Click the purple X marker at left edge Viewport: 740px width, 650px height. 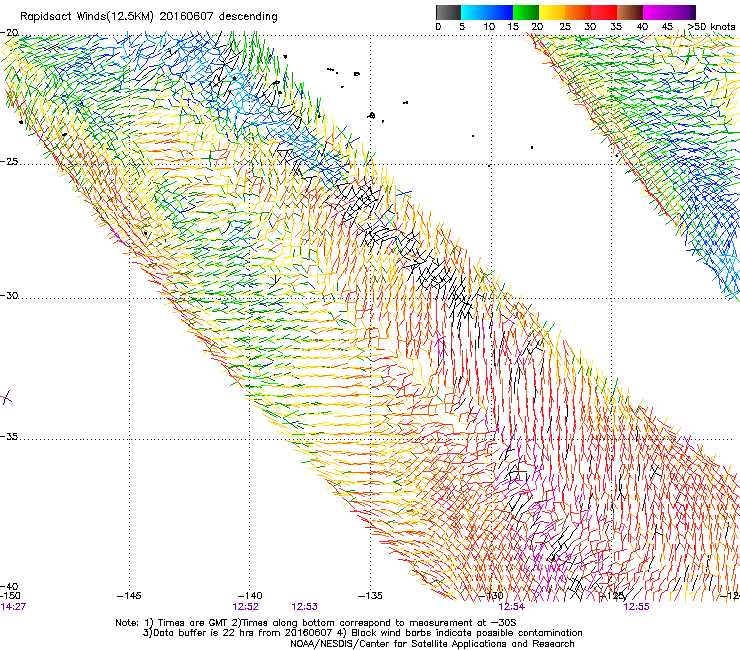[6, 397]
